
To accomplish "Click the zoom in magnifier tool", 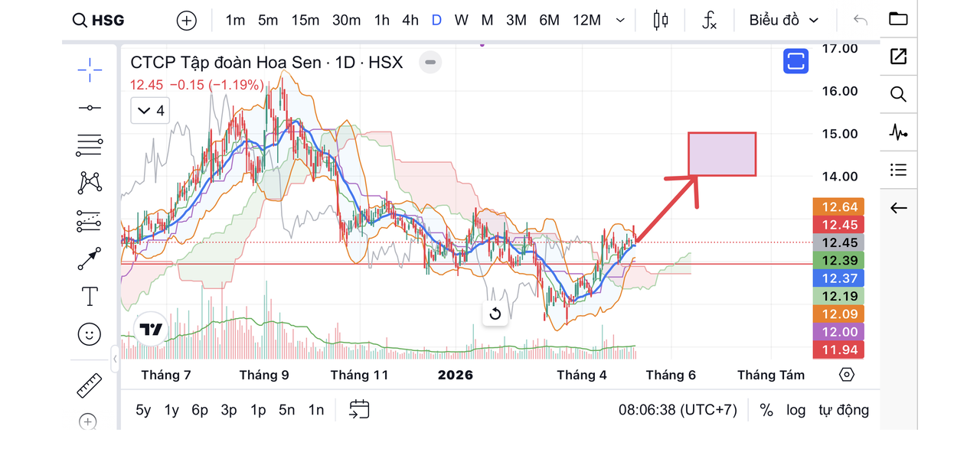I will [x=88, y=421].
